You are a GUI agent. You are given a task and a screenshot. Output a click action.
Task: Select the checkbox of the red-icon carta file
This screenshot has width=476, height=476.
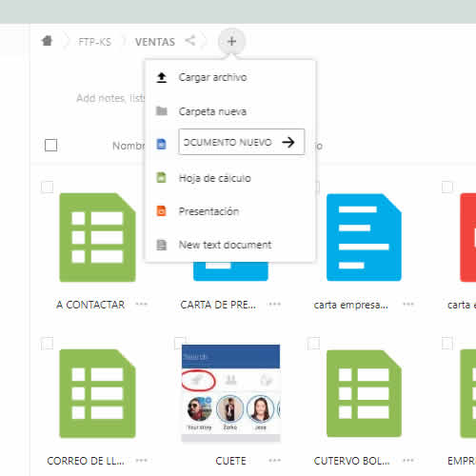pos(447,187)
